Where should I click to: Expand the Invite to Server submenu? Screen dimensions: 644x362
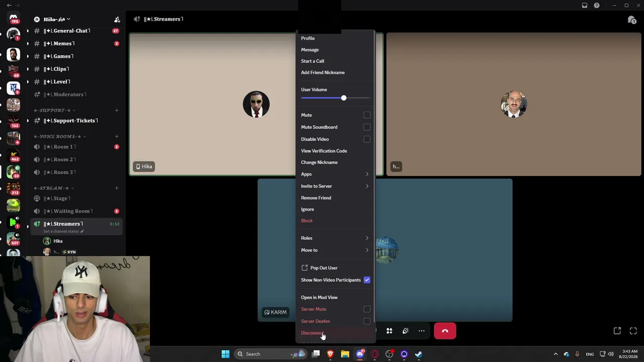(336, 186)
